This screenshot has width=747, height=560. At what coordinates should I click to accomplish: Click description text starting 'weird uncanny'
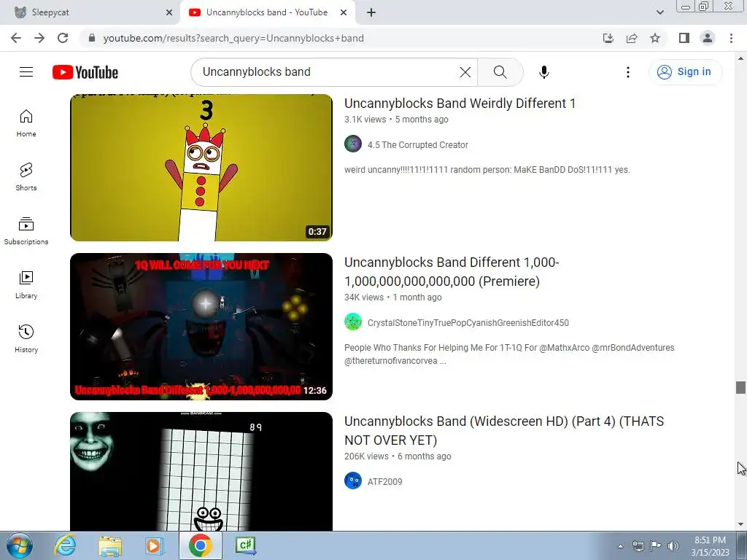click(x=487, y=169)
